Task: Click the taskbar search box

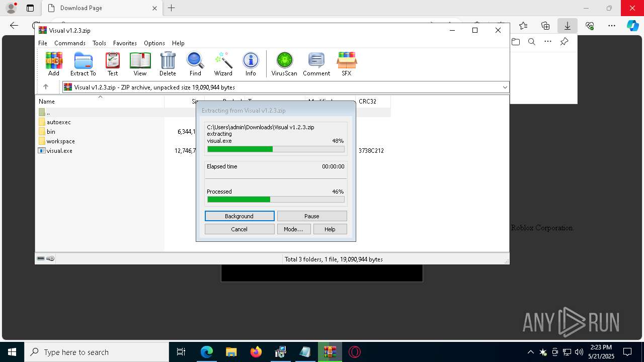Action: click(97, 352)
